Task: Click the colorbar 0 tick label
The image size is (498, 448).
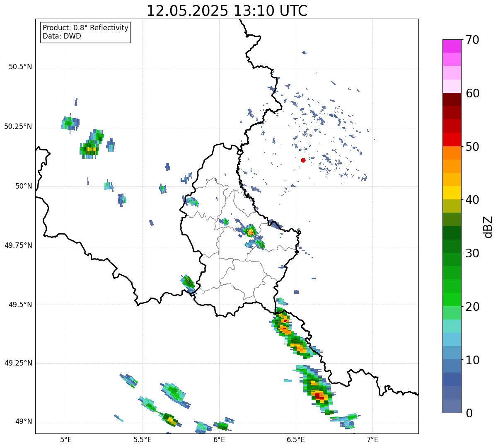Action: pyautogui.click(x=469, y=413)
